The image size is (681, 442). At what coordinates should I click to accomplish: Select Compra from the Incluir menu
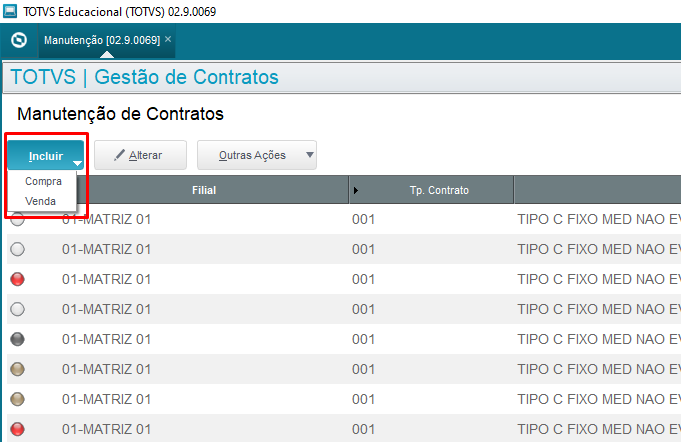pyautogui.click(x=43, y=181)
